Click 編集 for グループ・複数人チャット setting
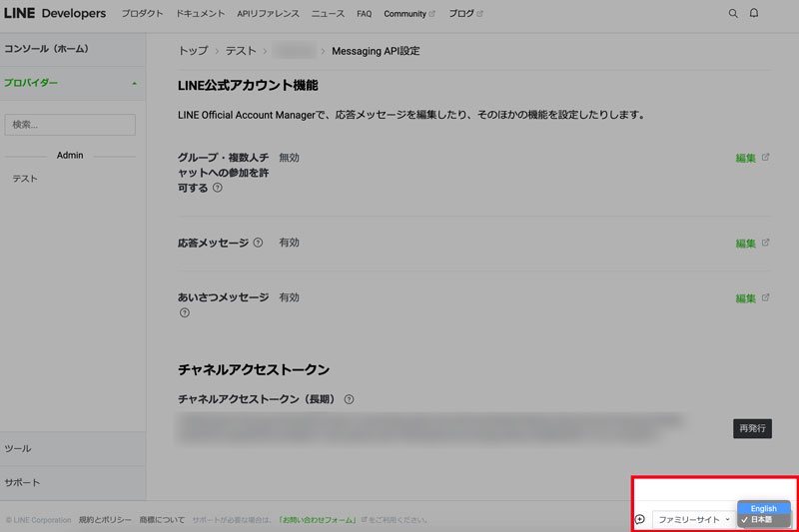This screenshot has width=799, height=532. (x=745, y=159)
